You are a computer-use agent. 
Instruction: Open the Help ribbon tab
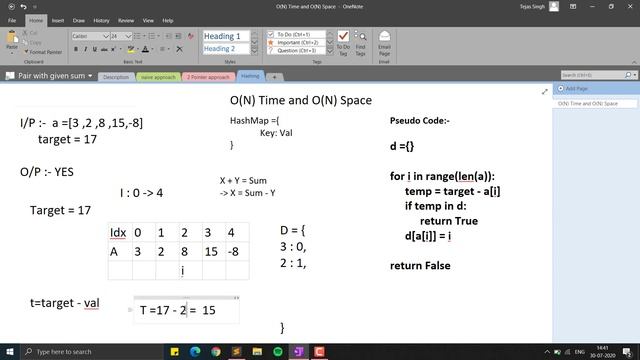pyautogui.click(x=168, y=20)
